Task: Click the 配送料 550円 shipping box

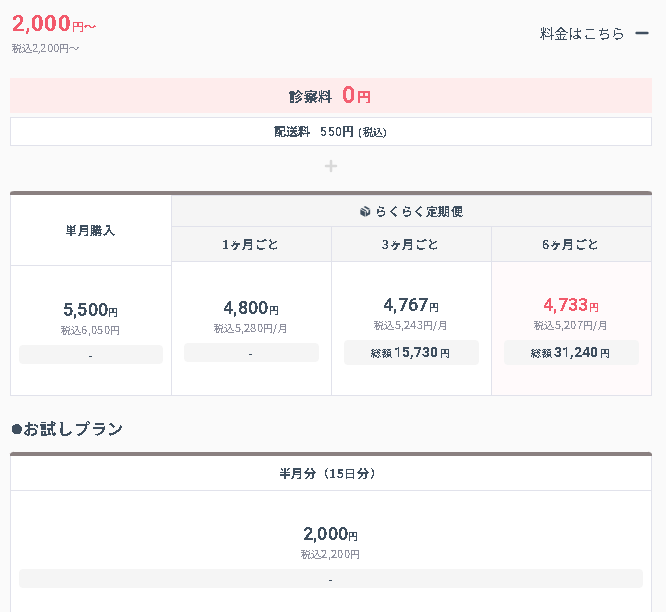Action: point(331,132)
